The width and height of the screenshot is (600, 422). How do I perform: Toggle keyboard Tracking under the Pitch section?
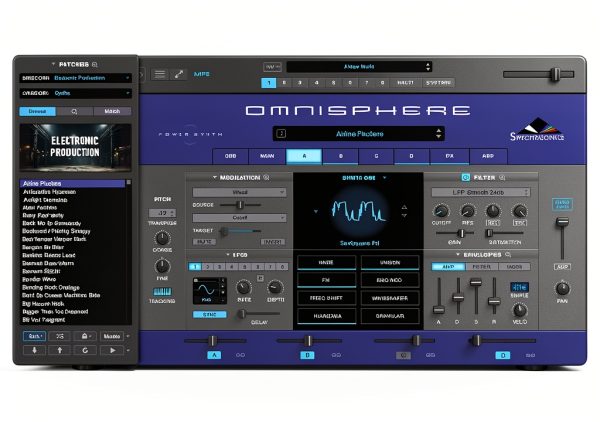[162, 292]
